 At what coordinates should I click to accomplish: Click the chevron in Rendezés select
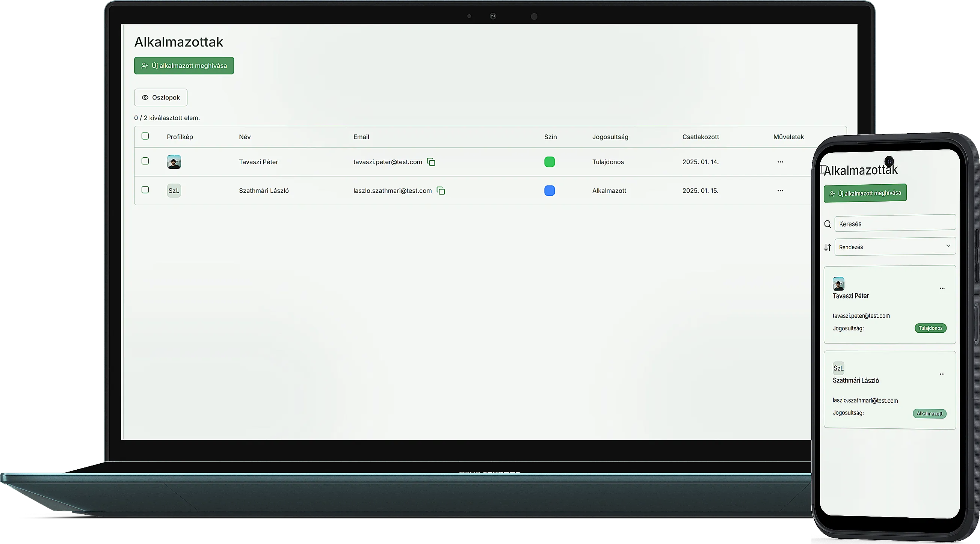tap(948, 246)
